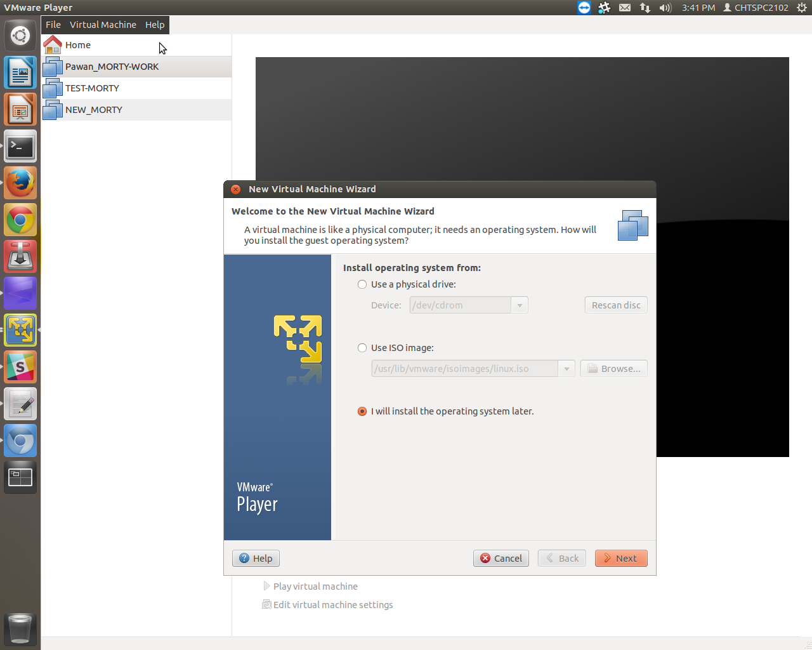
Task: Launch Firefox from the dock
Action: click(20, 183)
